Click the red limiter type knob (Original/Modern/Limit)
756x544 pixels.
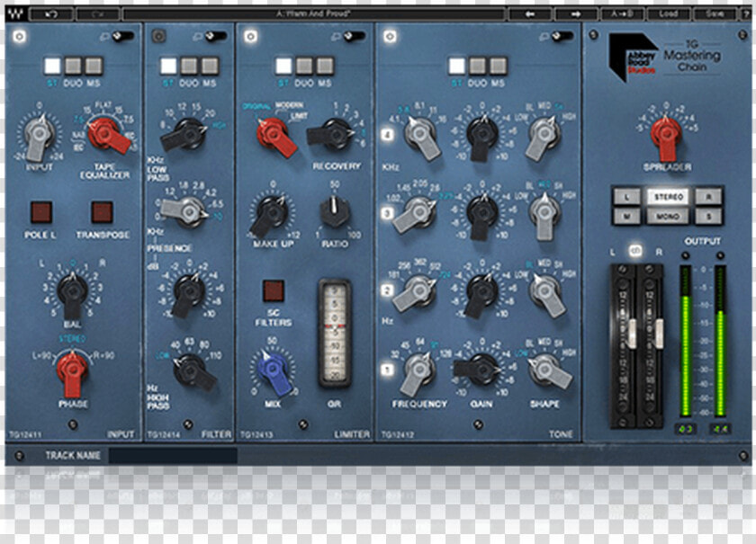pyautogui.click(x=274, y=137)
